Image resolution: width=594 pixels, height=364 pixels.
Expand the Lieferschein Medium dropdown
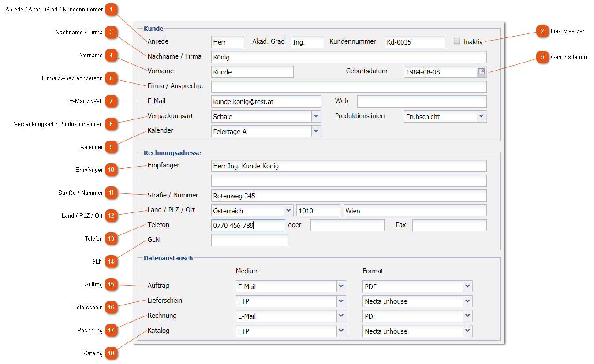(341, 301)
